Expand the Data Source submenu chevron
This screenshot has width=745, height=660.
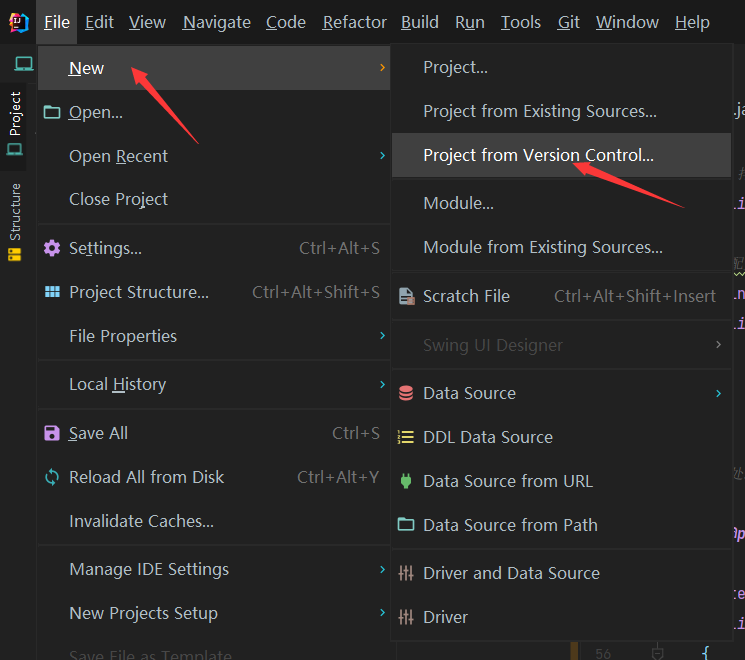coord(718,393)
